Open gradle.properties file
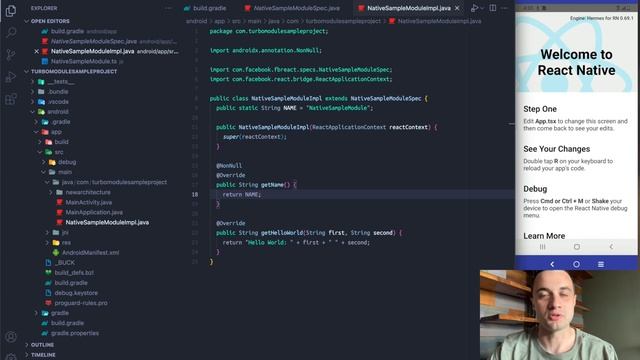This screenshot has width=640, height=360. click(x=75, y=333)
